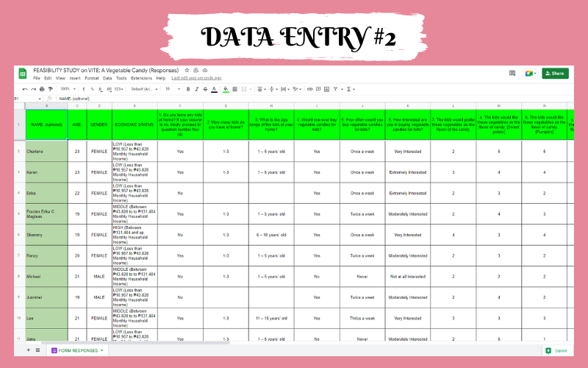Image resolution: width=588 pixels, height=368 pixels.
Task: Open the text color picker
Action: click(x=214, y=89)
